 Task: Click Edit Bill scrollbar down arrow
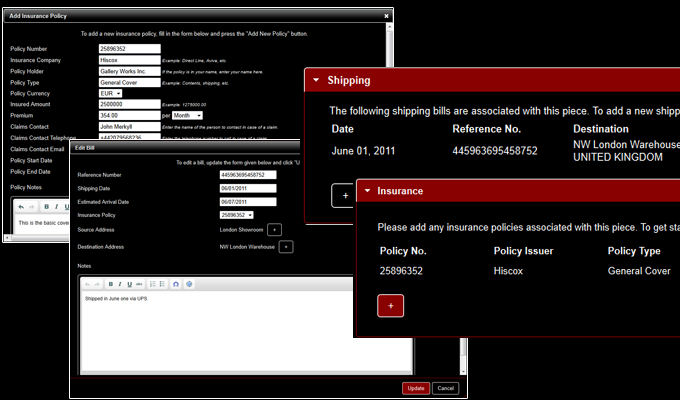click(x=463, y=372)
